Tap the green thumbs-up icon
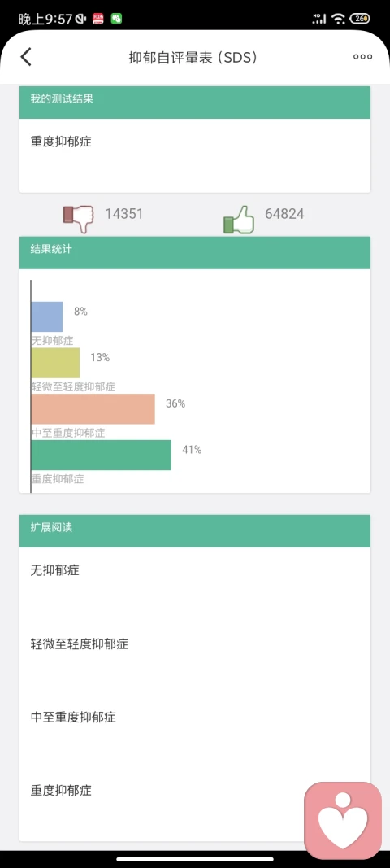The image size is (390, 868). pos(238,219)
